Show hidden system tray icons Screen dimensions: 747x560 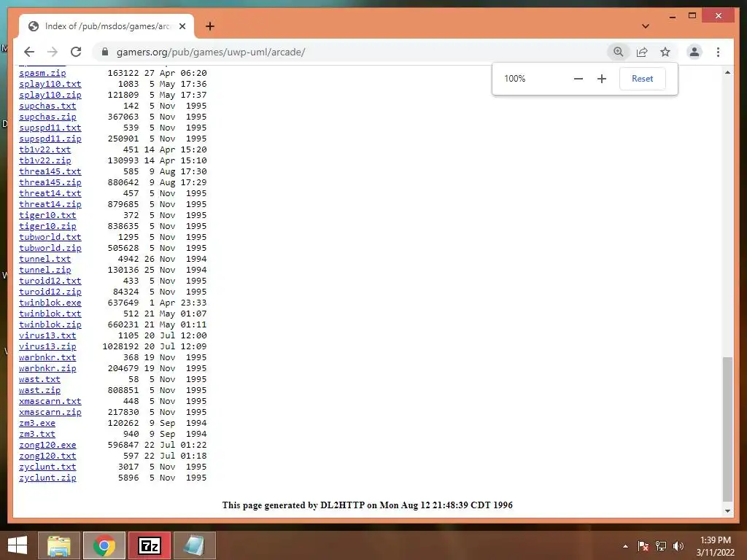pos(625,546)
